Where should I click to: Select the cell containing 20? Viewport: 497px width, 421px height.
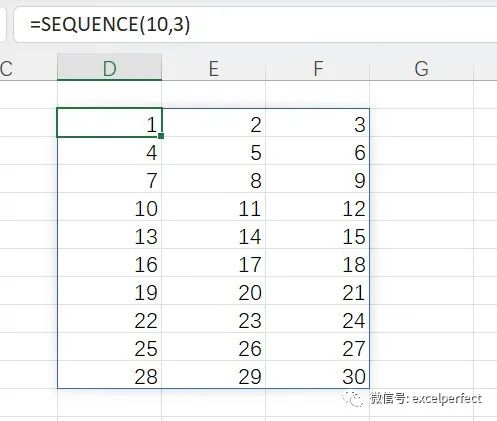(214, 291)
